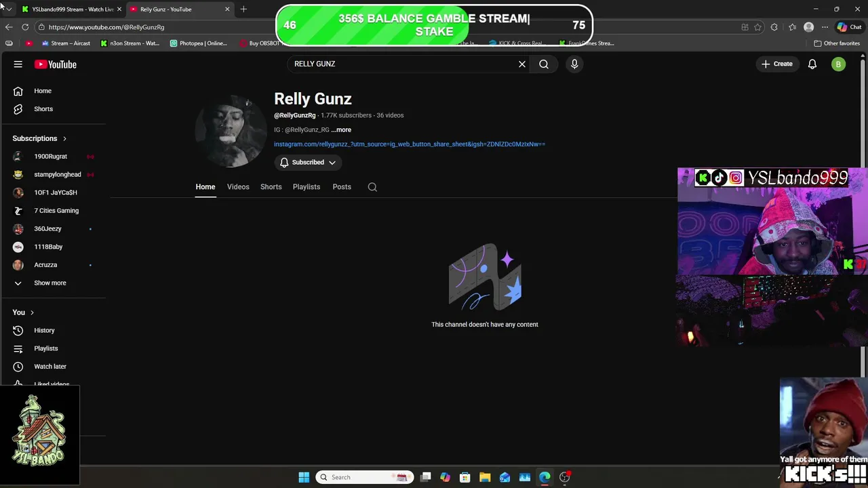Image resolution: width=868 pixels, height=488 pixels.
Task: Open a new browser tab
Action: 243,9
